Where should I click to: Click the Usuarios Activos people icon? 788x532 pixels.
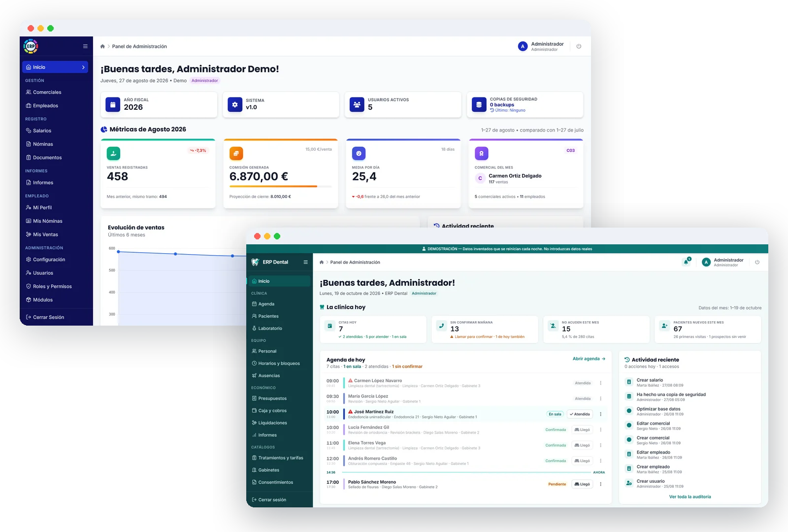click(357, 104)
